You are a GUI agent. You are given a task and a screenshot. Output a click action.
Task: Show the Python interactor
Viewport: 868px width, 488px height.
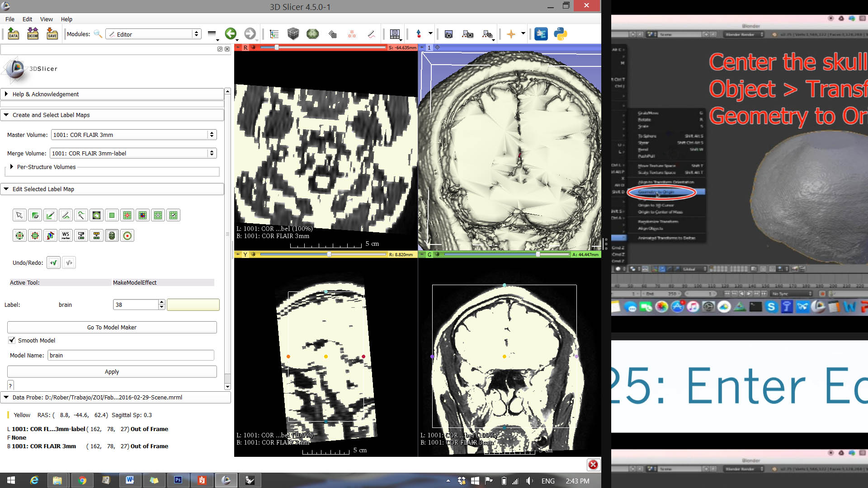click(561, 34)
